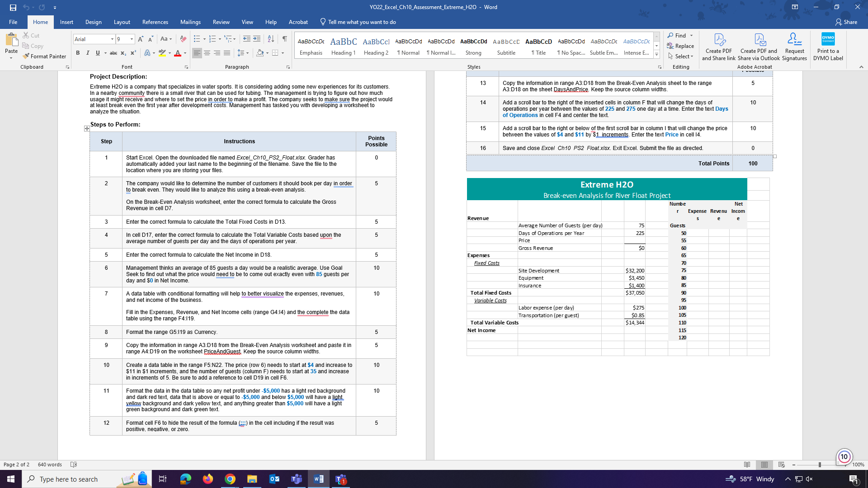Toggle Bold formatting
Viewport: 868px width, 488px height.
point(77,53)
